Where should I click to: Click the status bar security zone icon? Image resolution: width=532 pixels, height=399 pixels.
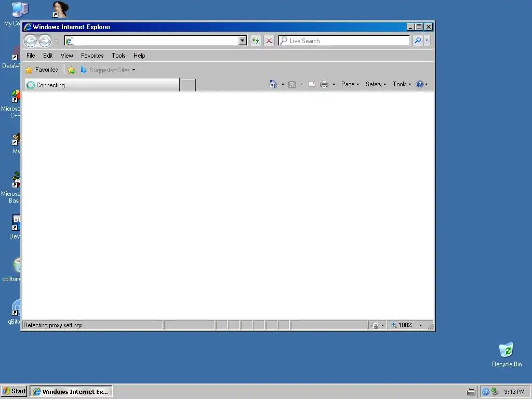[x=375, y=325]
